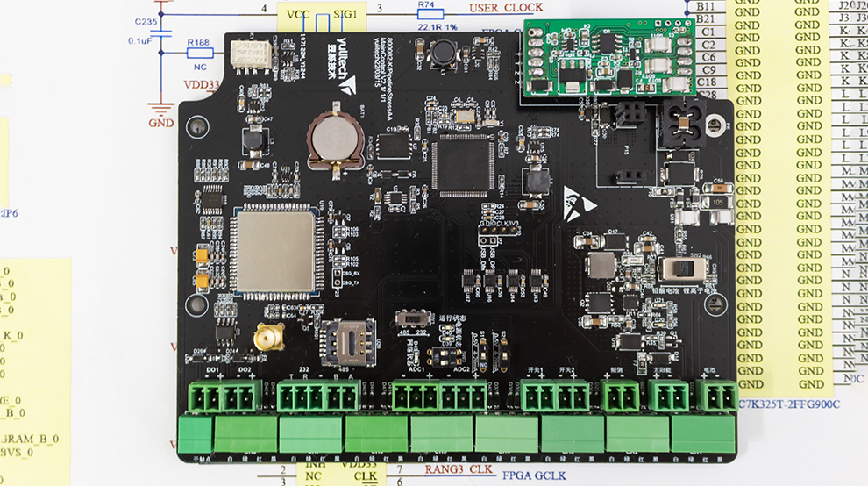Click the ESD warning triangle symbol
Viewport: 868px width, 486px height.
[580, 199]
